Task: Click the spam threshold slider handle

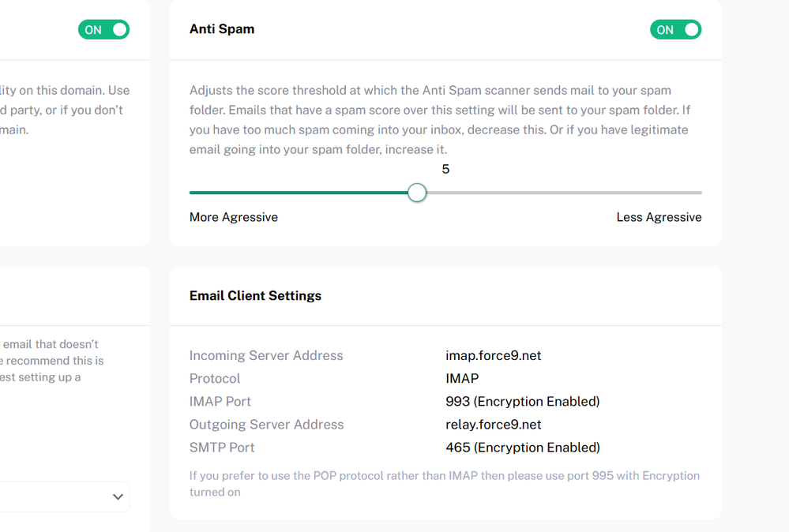Action: coord(417,193)
